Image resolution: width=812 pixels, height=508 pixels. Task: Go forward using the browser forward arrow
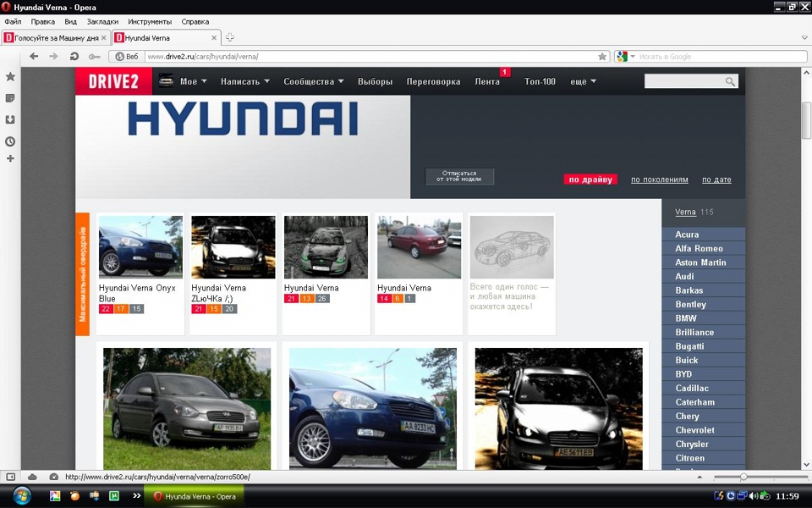click(x=53, y=56)
